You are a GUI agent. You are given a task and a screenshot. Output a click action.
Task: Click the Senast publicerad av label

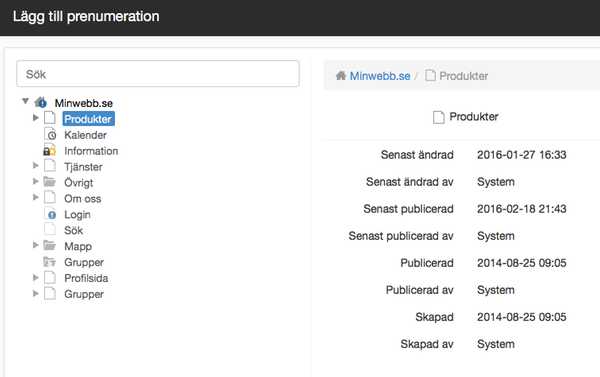click(401, 236)
